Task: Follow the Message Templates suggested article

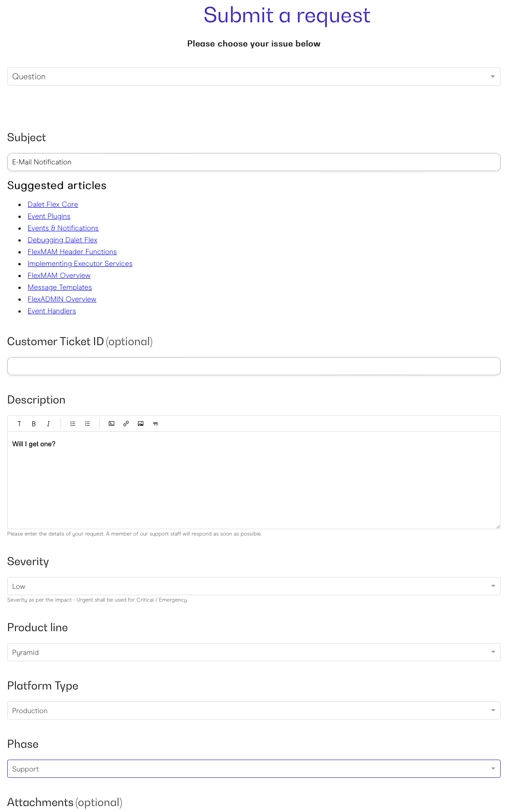Action: pyautogui.click(x=60, y=287)
